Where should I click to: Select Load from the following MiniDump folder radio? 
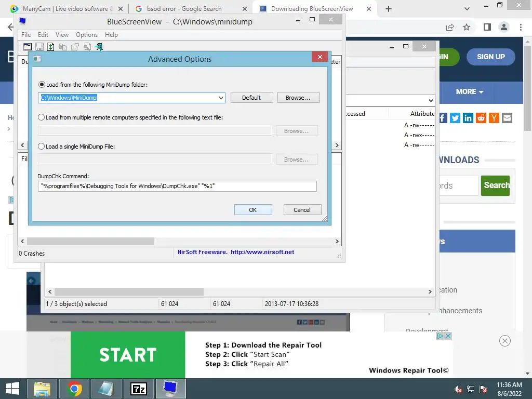(x=42, y=85)
